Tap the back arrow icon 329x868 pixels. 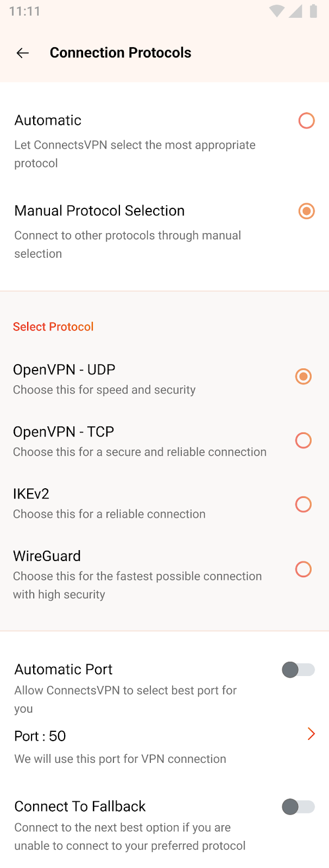(23, 53)
